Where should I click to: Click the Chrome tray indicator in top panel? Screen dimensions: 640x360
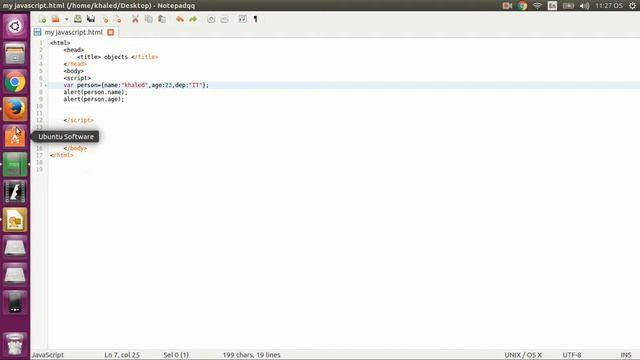[x=522, y=6]
